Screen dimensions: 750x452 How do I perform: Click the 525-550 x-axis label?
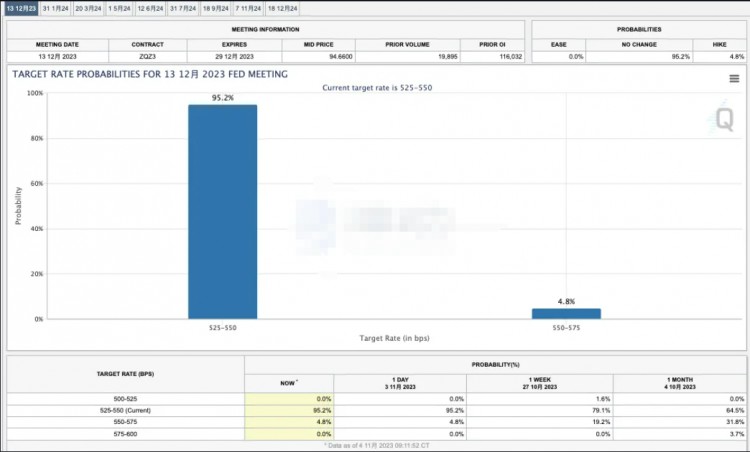[x=222, y=328]
